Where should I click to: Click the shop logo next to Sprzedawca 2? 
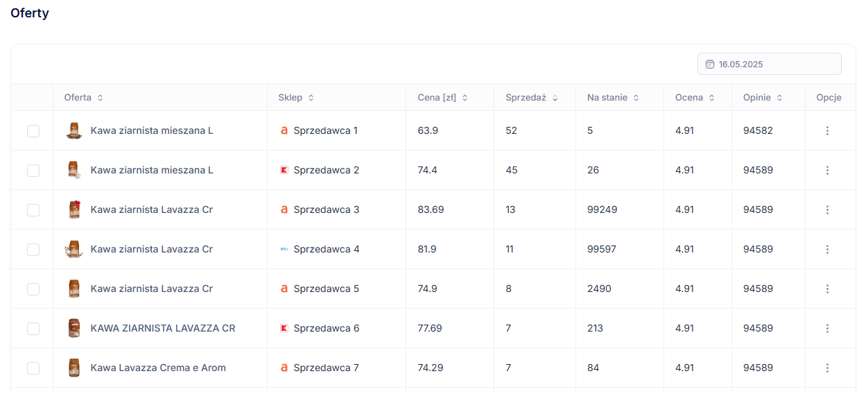(284, 170)
